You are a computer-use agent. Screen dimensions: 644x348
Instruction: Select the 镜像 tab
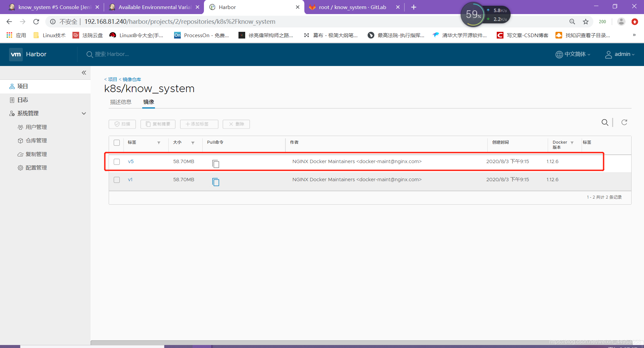pyautogui.click(x=149, y=102)
